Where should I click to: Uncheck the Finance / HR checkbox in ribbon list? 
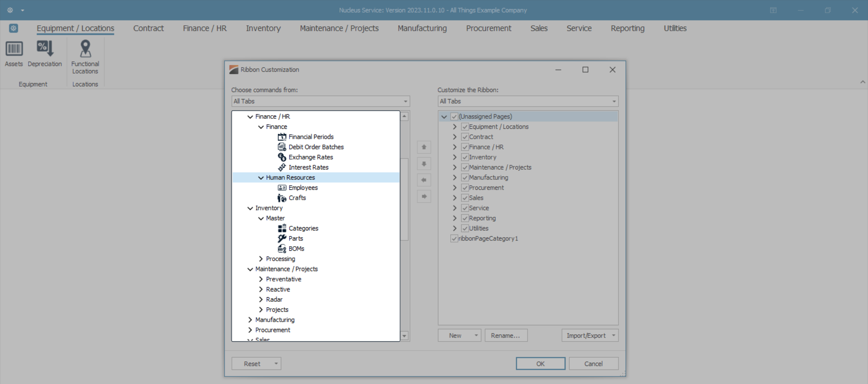click(465, 147)
